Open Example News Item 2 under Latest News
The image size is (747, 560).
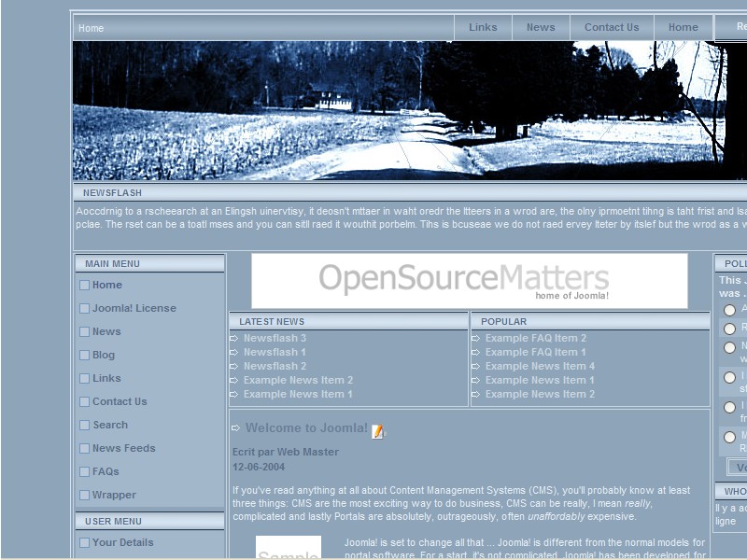point(298,380)
